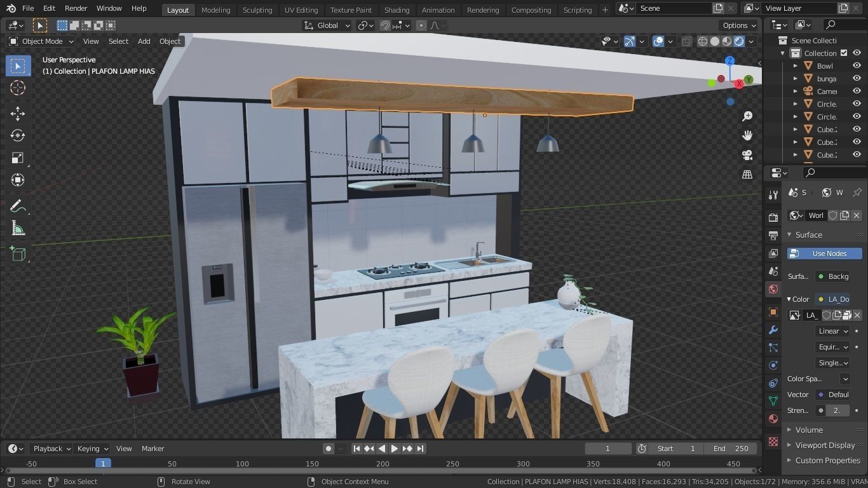Open the Physics properties tab

click(773, 365)
